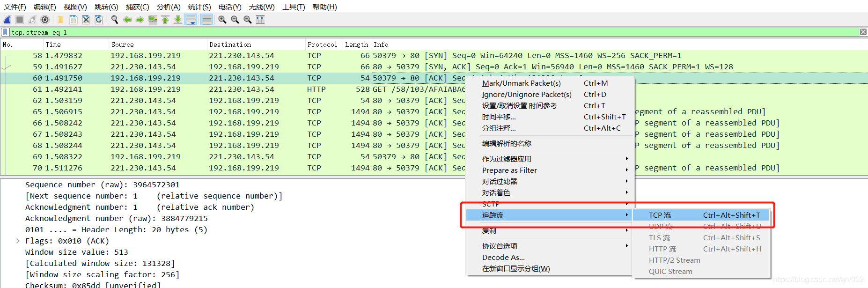868x288 pixels.
Task: Sort by the Destination column header
Action: point(256,44)
